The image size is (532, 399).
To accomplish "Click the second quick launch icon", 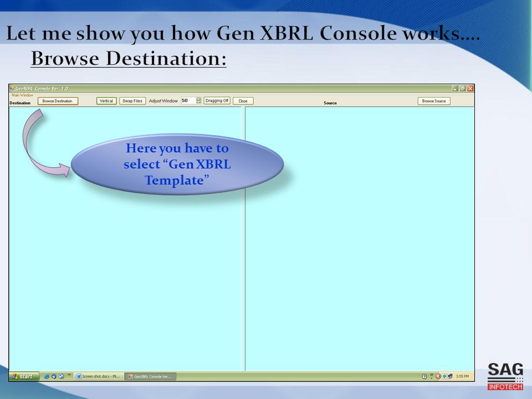I will (x=54, y=376).
